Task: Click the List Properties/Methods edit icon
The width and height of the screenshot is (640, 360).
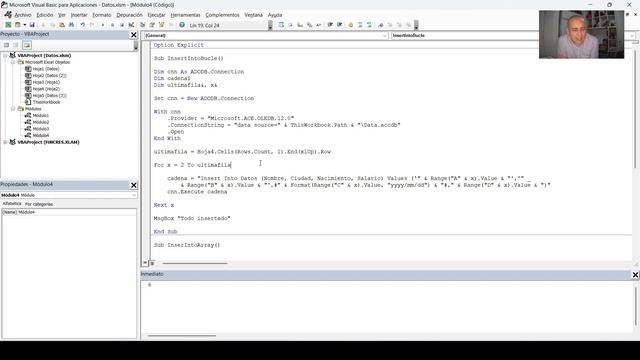Action: point(281,25)
